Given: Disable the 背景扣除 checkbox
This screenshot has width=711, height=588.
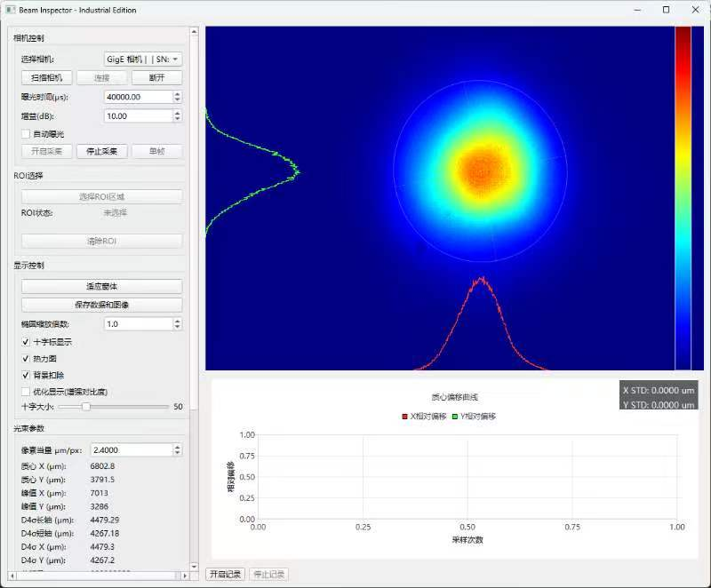Looking at the screenshot, I should point(26,375).
